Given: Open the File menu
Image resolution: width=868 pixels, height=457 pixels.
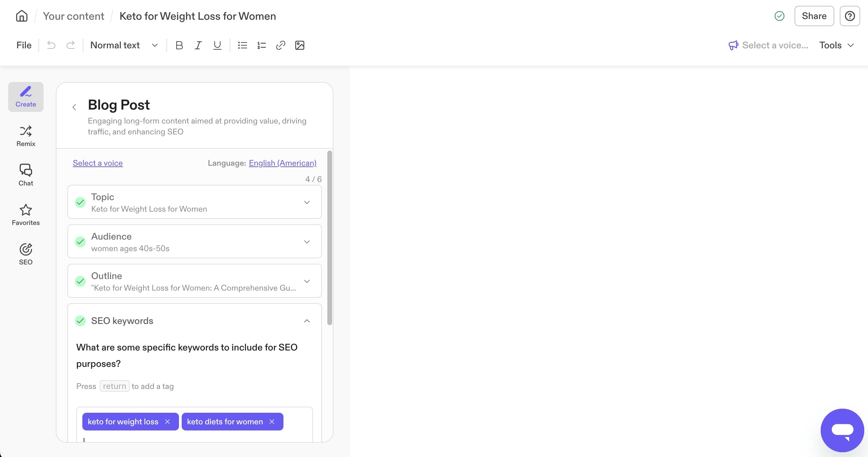Looking at the screenshot, I should (x=23, y=45).
